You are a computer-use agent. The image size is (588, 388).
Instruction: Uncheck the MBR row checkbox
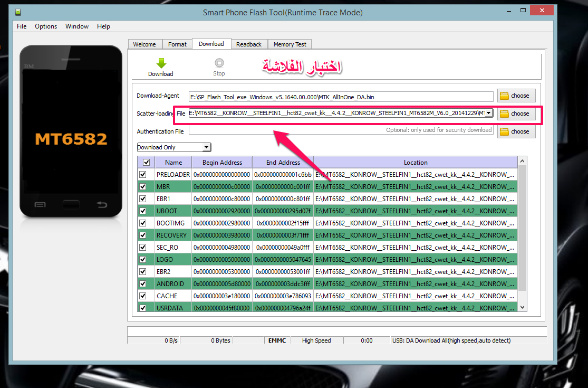click(143, 186)
